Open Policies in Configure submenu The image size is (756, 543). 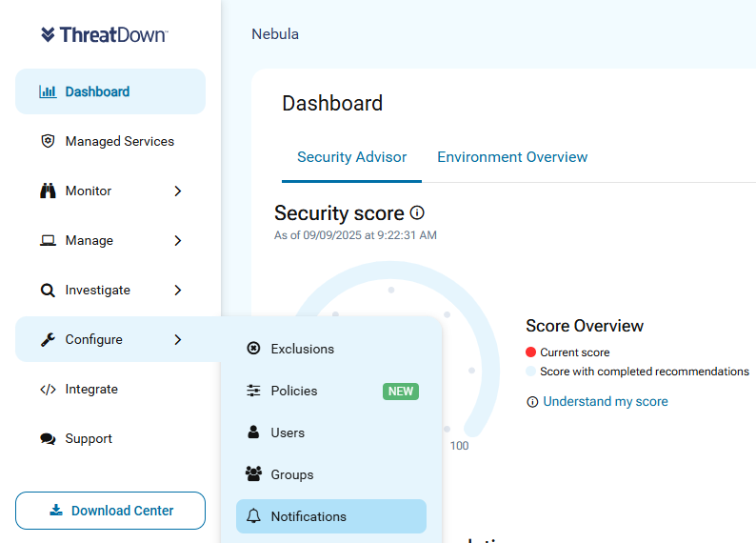point(331,391)
